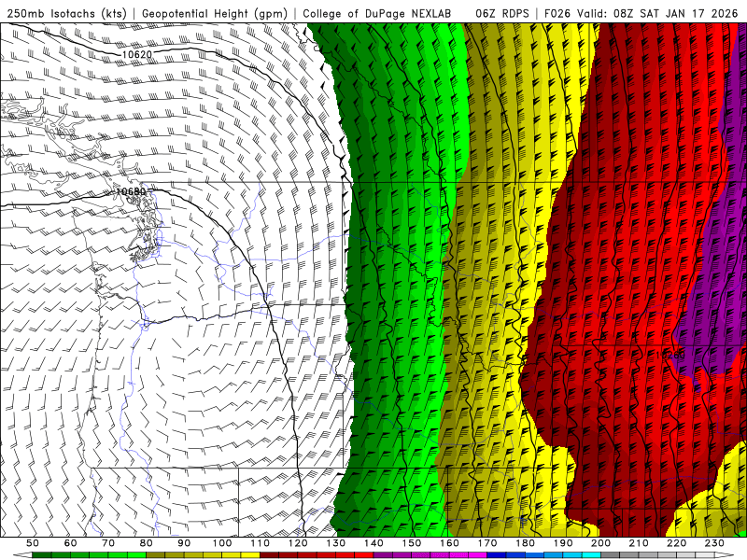747x560 pixels.
Task: Click the 200 tick label on colorbar
Action: [x=600, y=543]
